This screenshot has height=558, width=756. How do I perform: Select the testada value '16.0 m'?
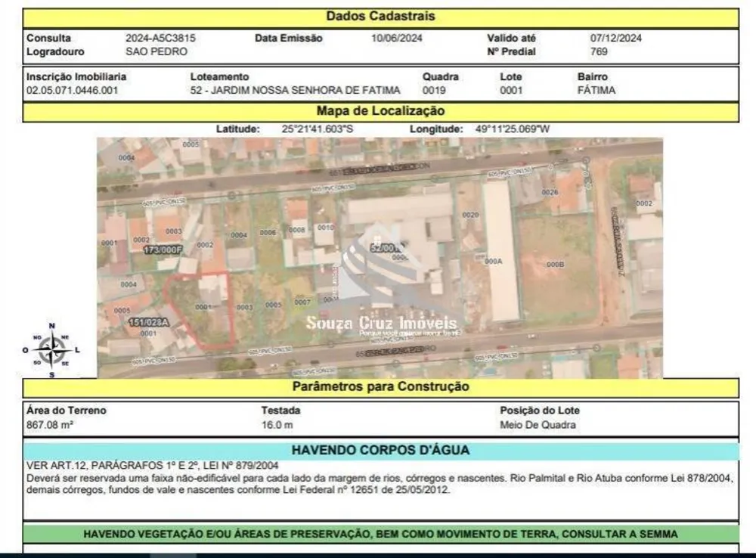pyautogui.click(x=277, y=425)
